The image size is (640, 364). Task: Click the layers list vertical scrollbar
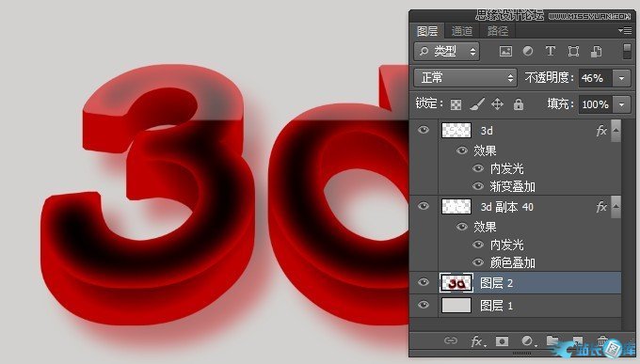tap(629, 225)
